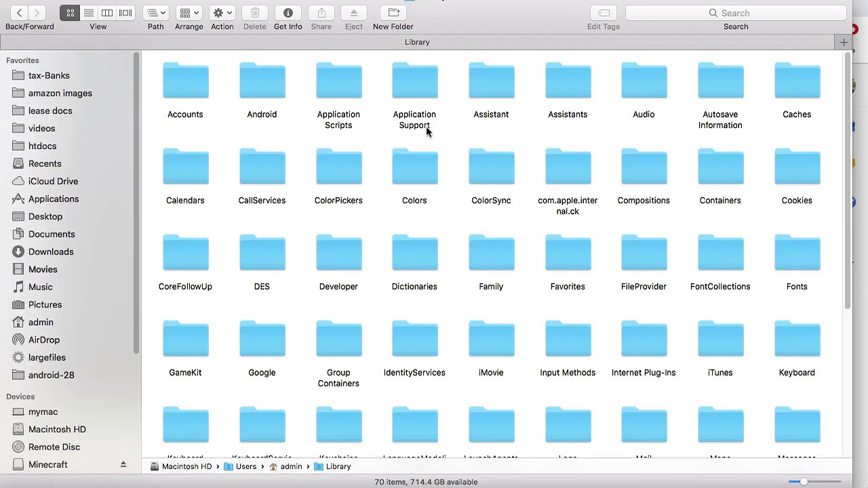
Task: Select mymac under Devices
Action: pos(43,411)
